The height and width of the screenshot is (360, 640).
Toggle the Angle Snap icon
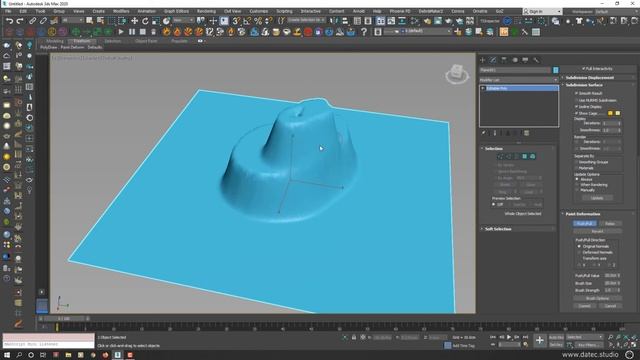247,20
